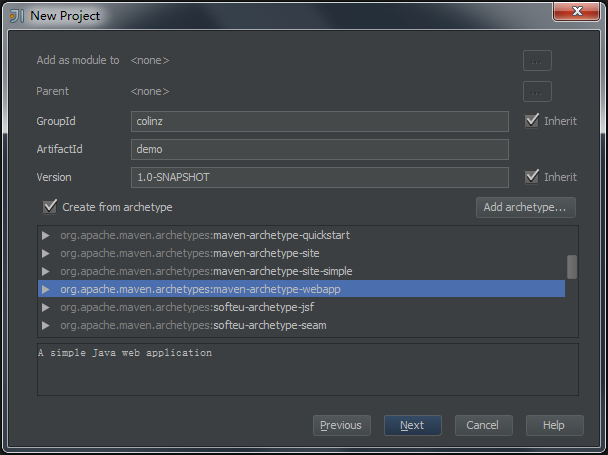The width and height of the screenshot is (608, 455).
Task: Select the softeu-archetype-seam archetype
Action: (268, 326)
